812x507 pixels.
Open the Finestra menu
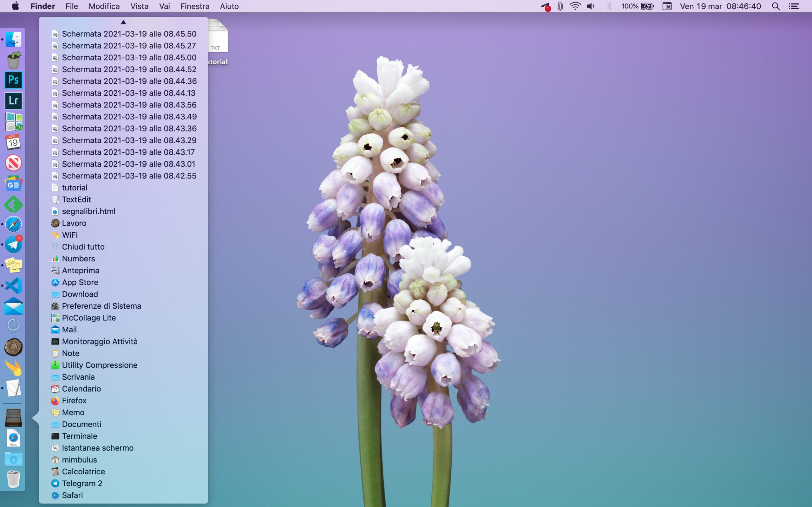click(x=195, y=6)
